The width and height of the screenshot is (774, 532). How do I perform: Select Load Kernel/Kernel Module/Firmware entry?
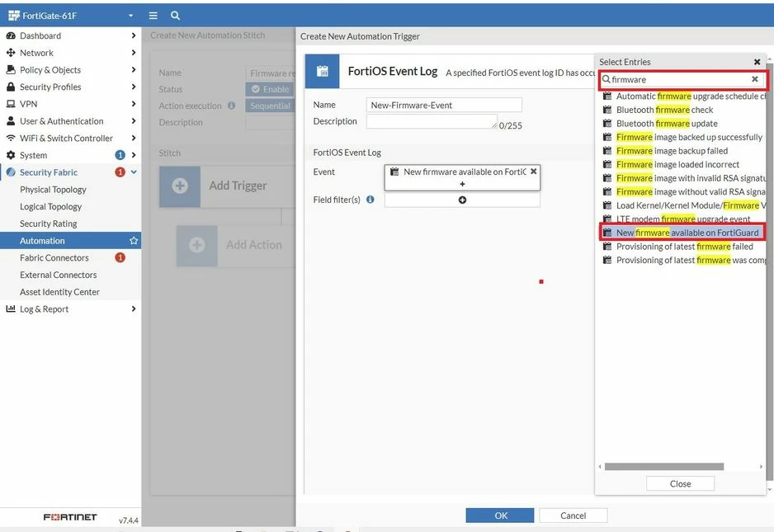[684, 205]
